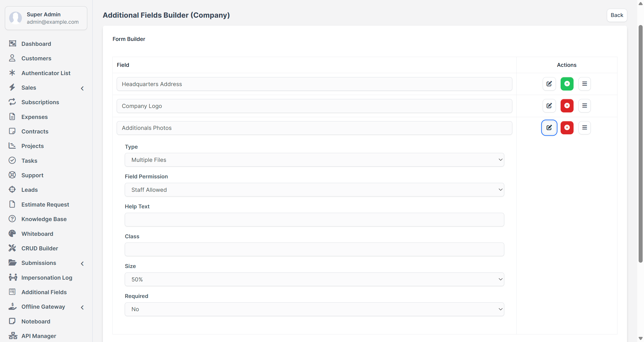Viewport: 644px width, 342px height.
Task: Edit the Company Logo field
Action: pyautogui.click(x=549, y=106)
